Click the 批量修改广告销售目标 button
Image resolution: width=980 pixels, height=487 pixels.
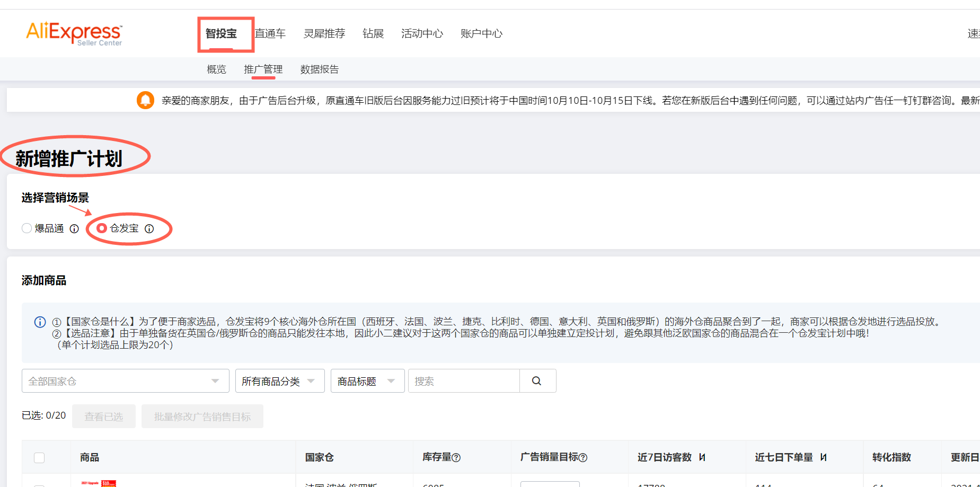pos(202,417)
